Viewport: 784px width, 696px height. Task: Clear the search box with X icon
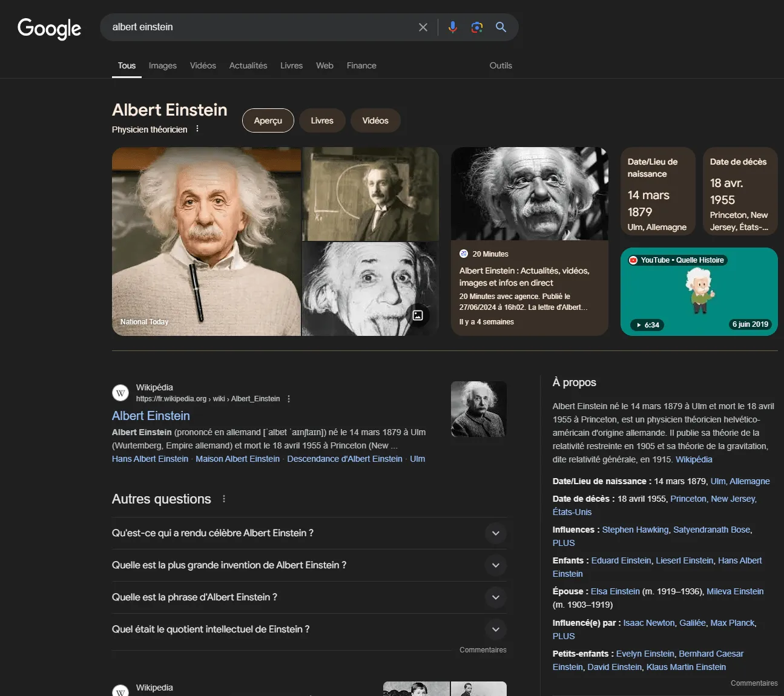423,27
